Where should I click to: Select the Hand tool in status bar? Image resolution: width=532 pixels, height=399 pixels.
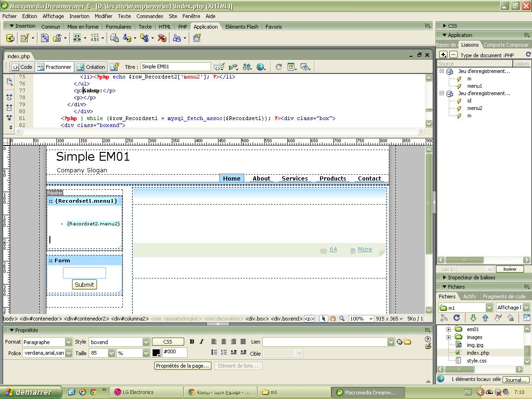333,319
